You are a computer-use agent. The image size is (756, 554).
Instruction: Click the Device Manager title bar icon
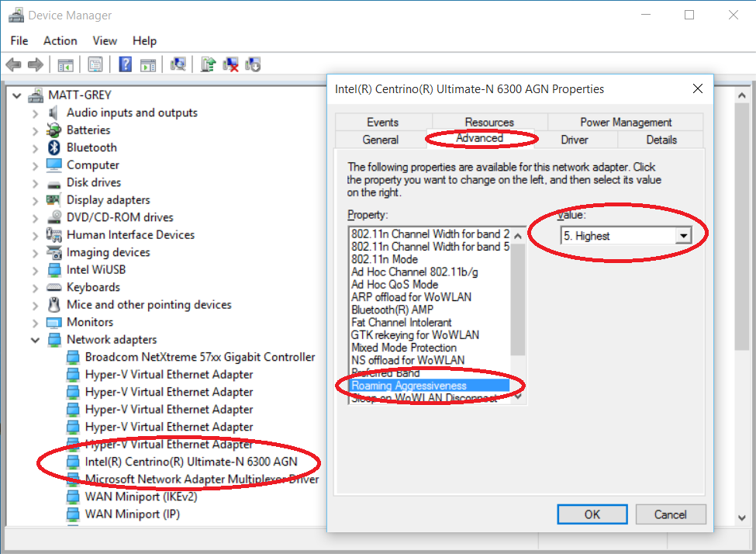point(16,16)
